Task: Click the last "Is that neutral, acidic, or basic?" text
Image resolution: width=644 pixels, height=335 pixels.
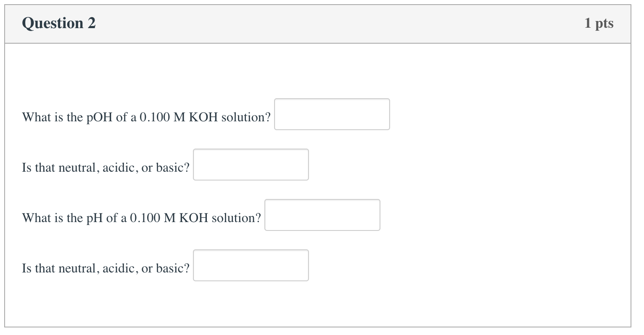Action: 106,268
